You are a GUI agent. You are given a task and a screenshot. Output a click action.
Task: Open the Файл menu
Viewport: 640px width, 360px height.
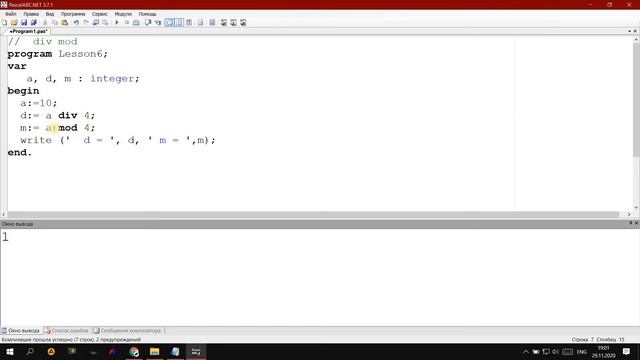11,14
